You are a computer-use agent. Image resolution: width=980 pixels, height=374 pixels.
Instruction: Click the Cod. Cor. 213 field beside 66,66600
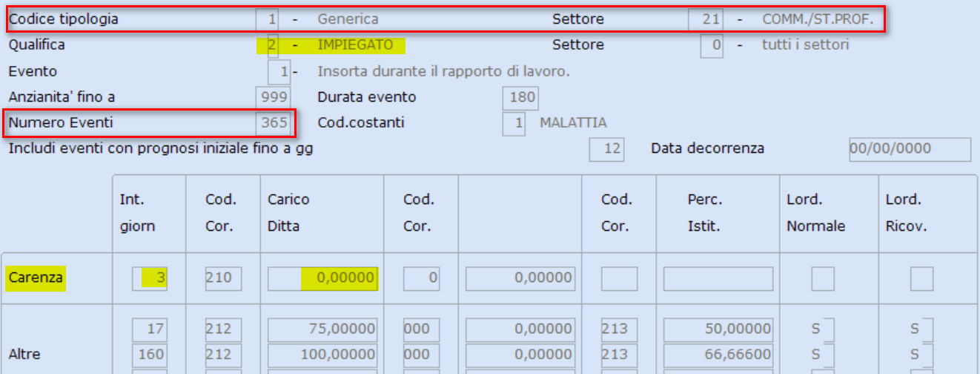tap(620, 354)
